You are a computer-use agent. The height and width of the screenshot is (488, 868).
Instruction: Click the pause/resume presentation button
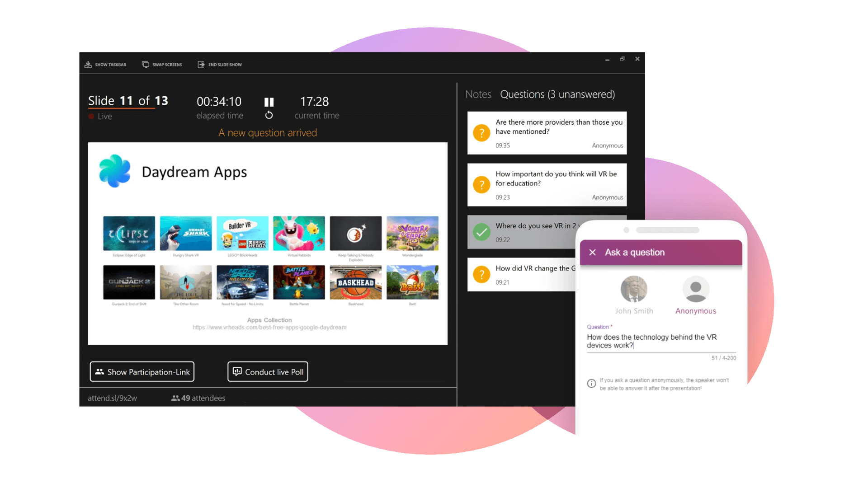[269, 102]
